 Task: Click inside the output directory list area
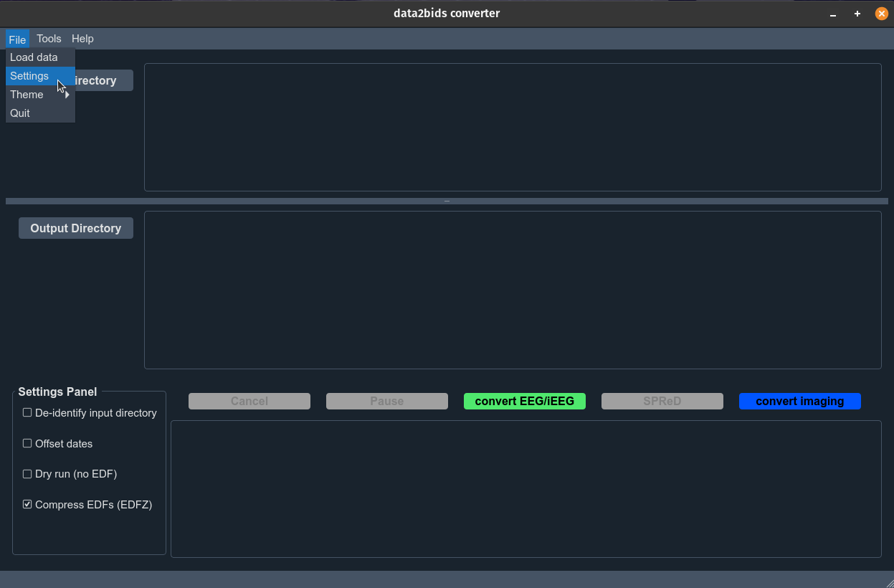point(513,290)
